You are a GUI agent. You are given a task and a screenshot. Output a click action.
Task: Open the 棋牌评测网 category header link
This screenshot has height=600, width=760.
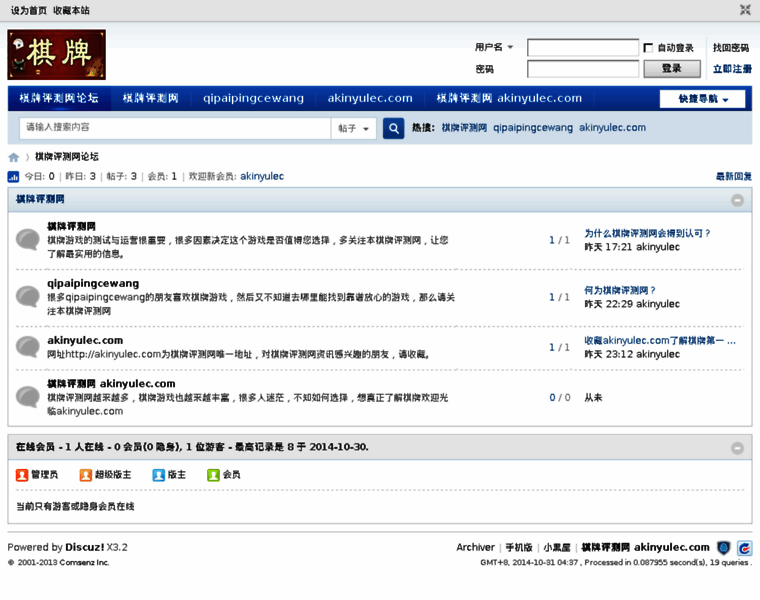coord(40,199)
